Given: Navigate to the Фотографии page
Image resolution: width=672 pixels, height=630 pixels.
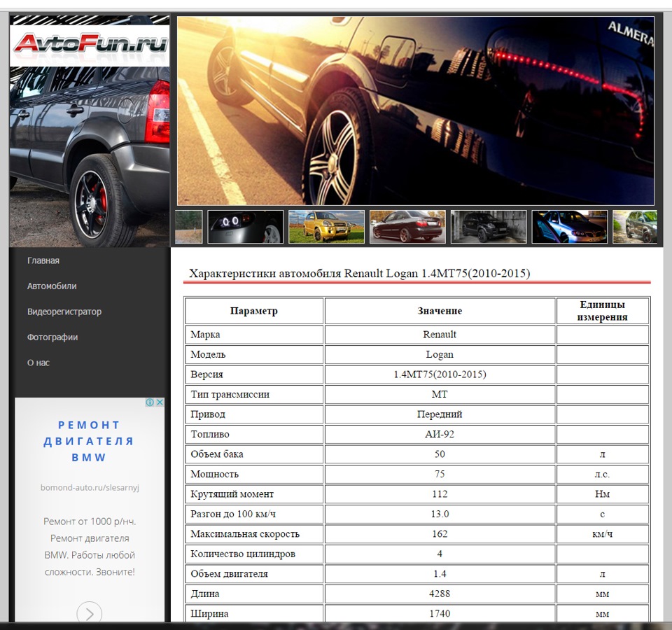Looking at the screenshot, I should [52, 337].
